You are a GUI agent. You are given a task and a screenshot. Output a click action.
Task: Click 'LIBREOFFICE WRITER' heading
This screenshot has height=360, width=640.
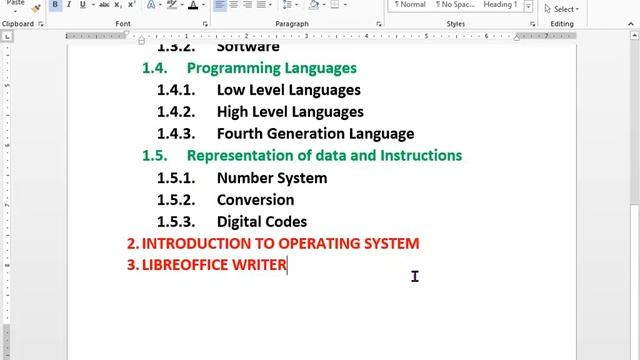click(x=214, y=265)
